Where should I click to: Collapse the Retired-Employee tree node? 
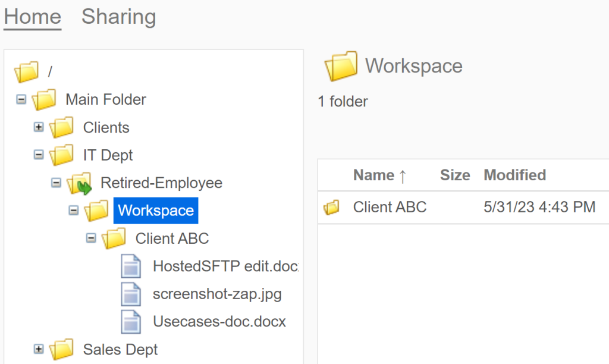click(x=56, y=183)
